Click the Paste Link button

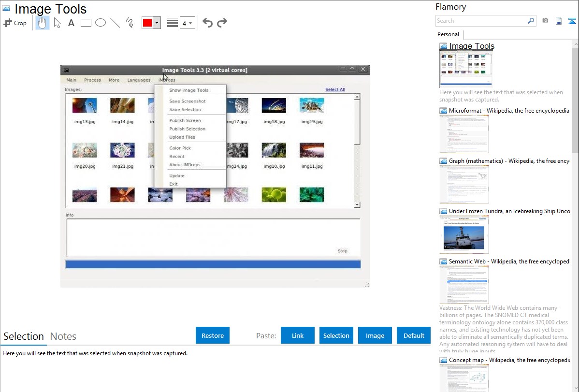[x=298, y=335]
